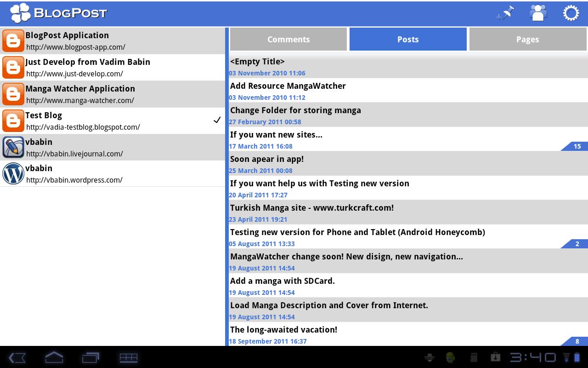Click the date 18 September 2011 16:37
Viewport: 588px width, 368px height.
click(x=268, y=341)
